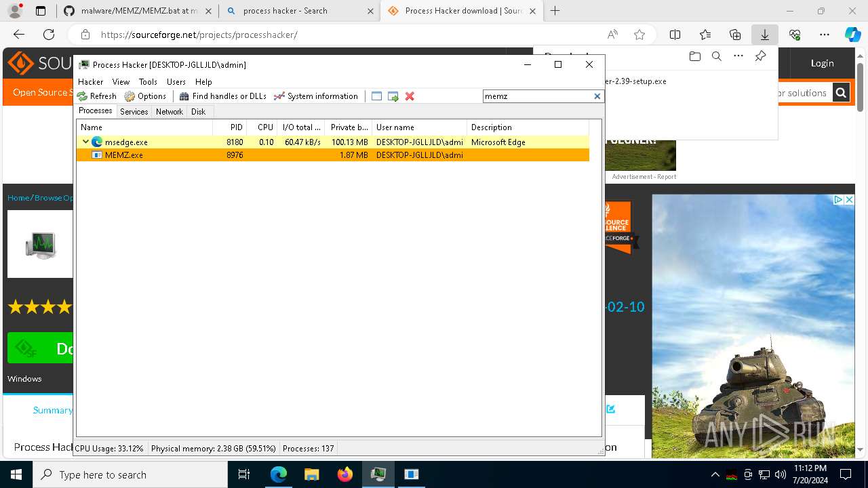This screenshot has width=868, height=488.
Task: Click the find window toolbar icon
Action: tap(377, 96)
